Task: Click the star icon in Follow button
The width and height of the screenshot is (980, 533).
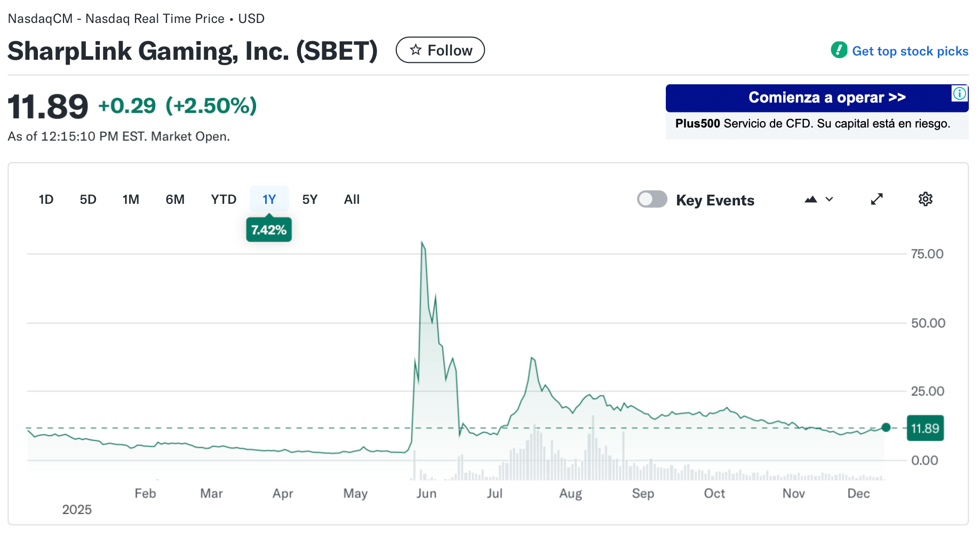Action: tap(416, 50)
